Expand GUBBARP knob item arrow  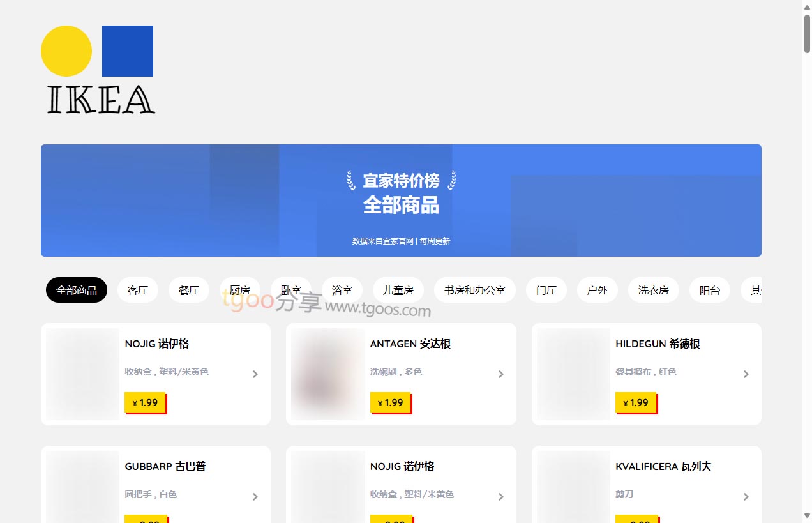coord(255,497)
